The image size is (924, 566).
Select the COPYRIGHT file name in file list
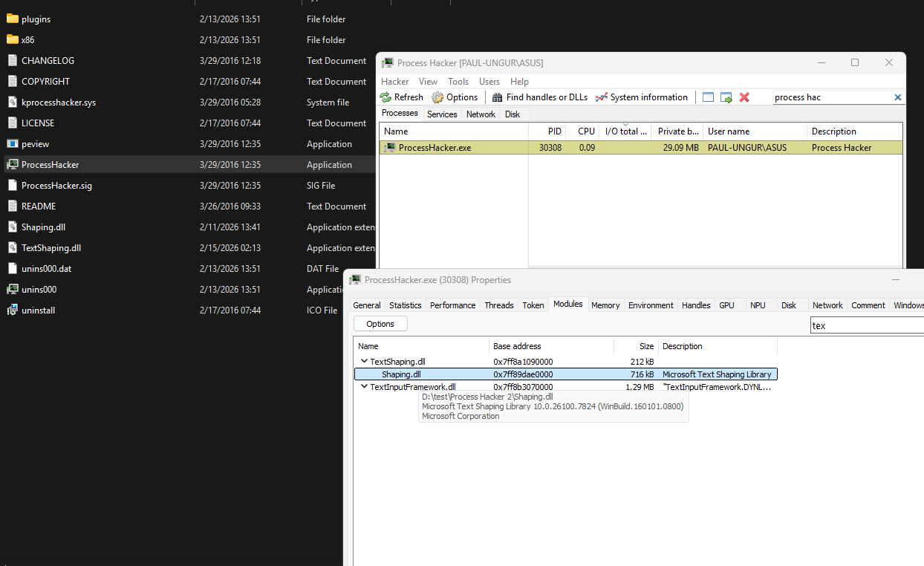[x=45, y=82]
